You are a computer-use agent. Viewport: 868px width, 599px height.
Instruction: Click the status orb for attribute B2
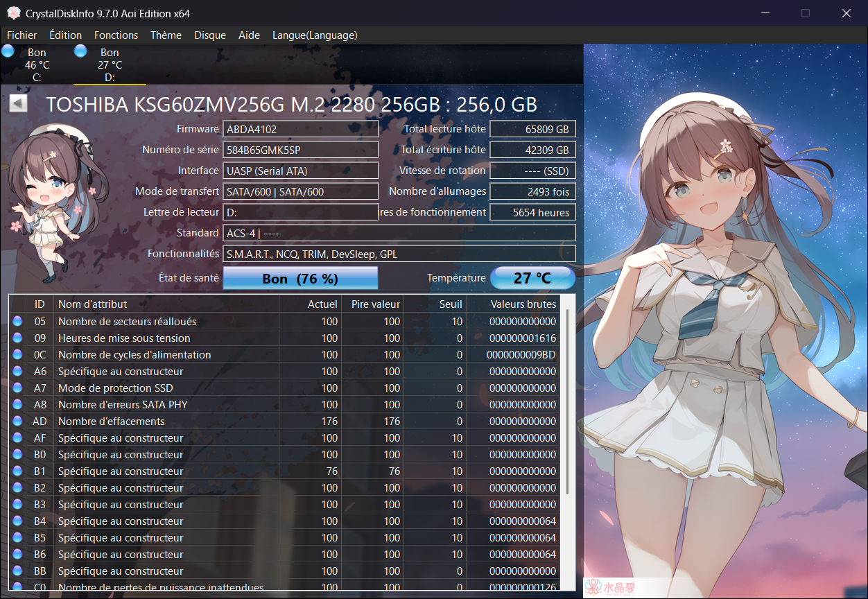(x=17, y=488)
